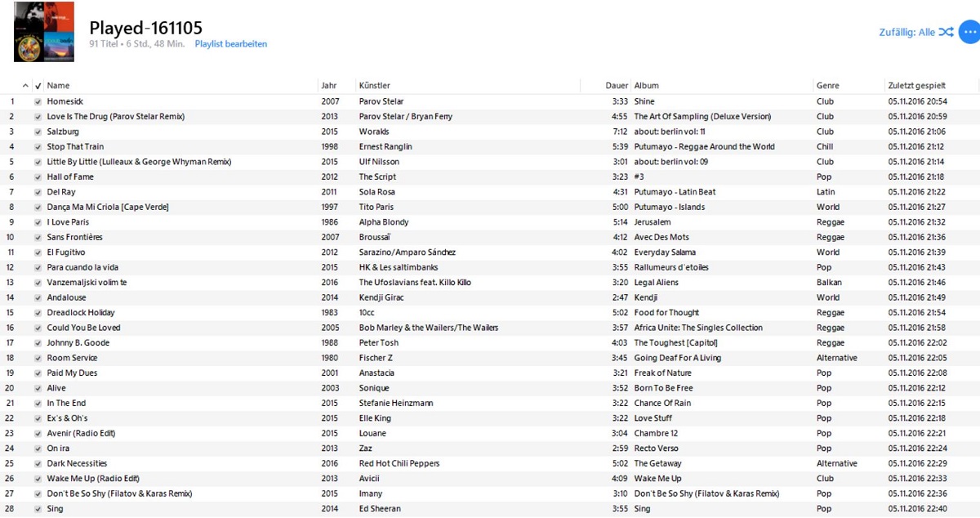The width and height of the screenshot is (980, 518).
Task: Click the shuffle icon next to Zufällig: Alle
Action: pyautogui.click(x=946, y=31)
